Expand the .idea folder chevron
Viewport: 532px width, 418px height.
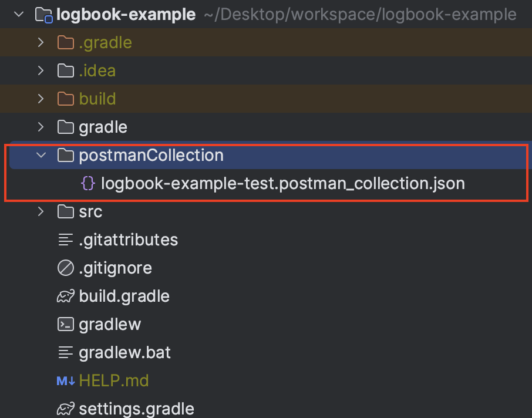point(41,71)
